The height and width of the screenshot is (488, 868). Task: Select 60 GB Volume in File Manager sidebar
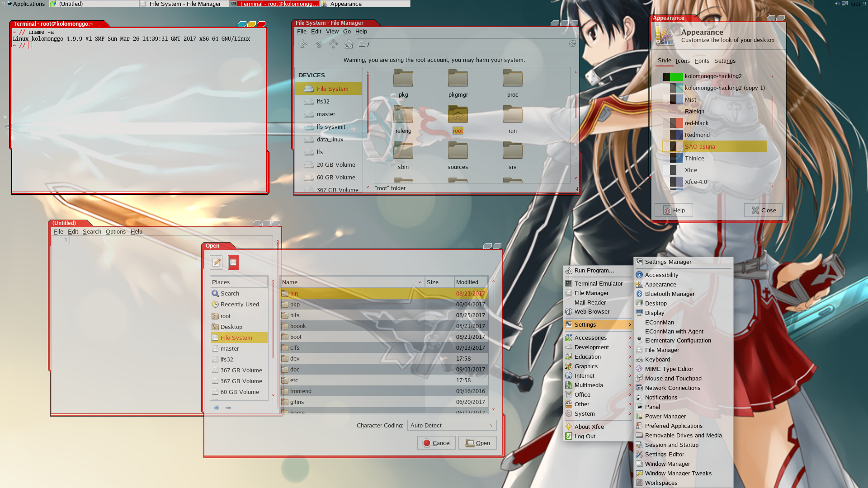click(329, 178)
